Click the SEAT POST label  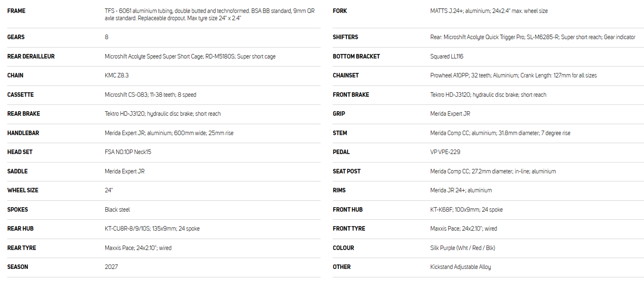(346, 171)
